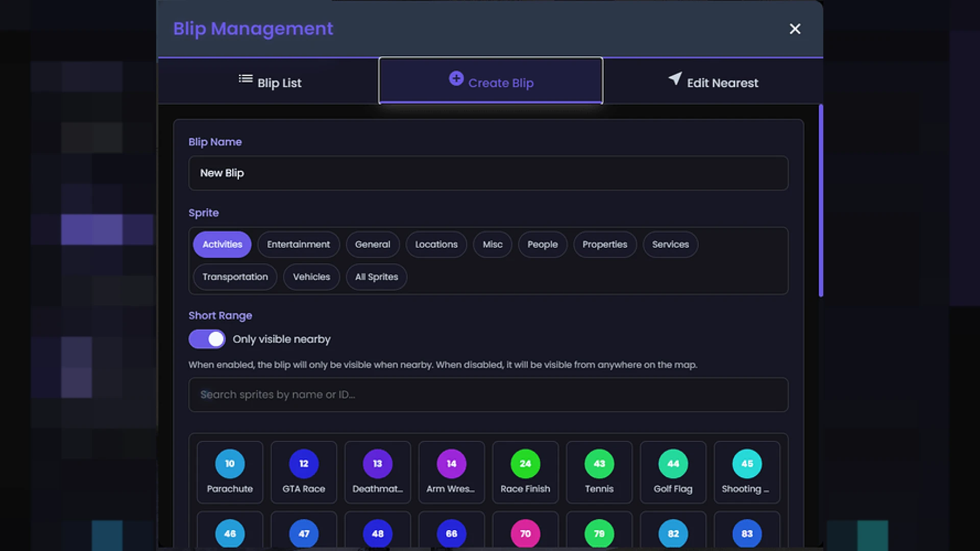980x551 pixels.
Task: Select sprite number 46
Action: (x=230, y=531)
